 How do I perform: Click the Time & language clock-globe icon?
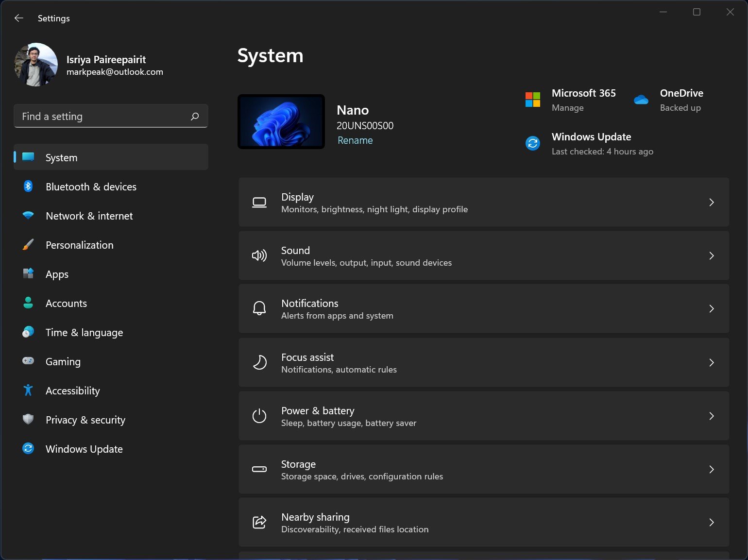click(28, 332)
